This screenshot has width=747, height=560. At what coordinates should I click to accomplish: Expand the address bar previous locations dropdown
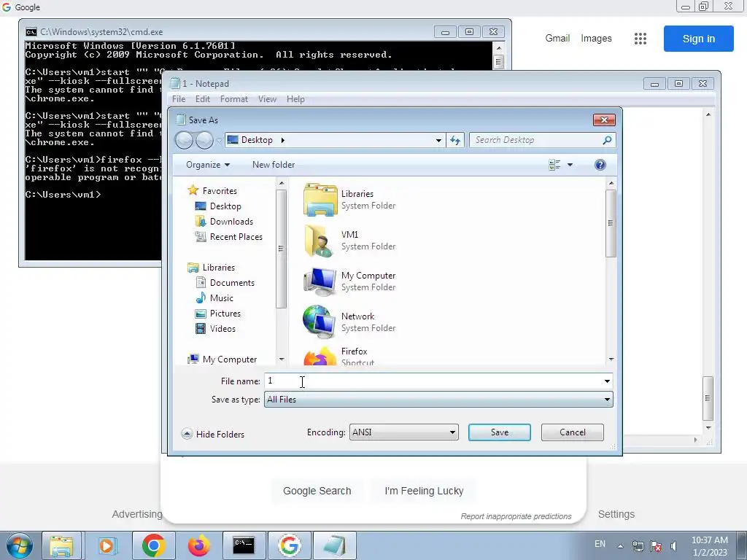438,140
